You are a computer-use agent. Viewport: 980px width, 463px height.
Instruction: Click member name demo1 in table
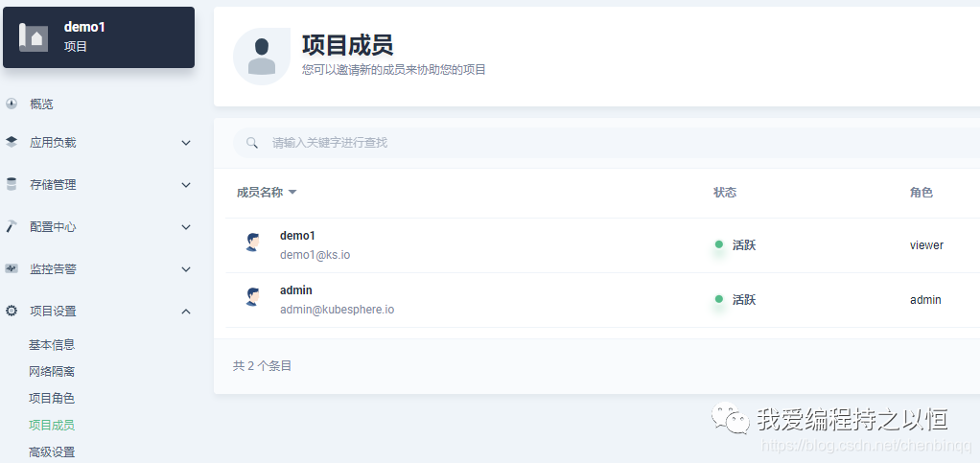(297, 236)
